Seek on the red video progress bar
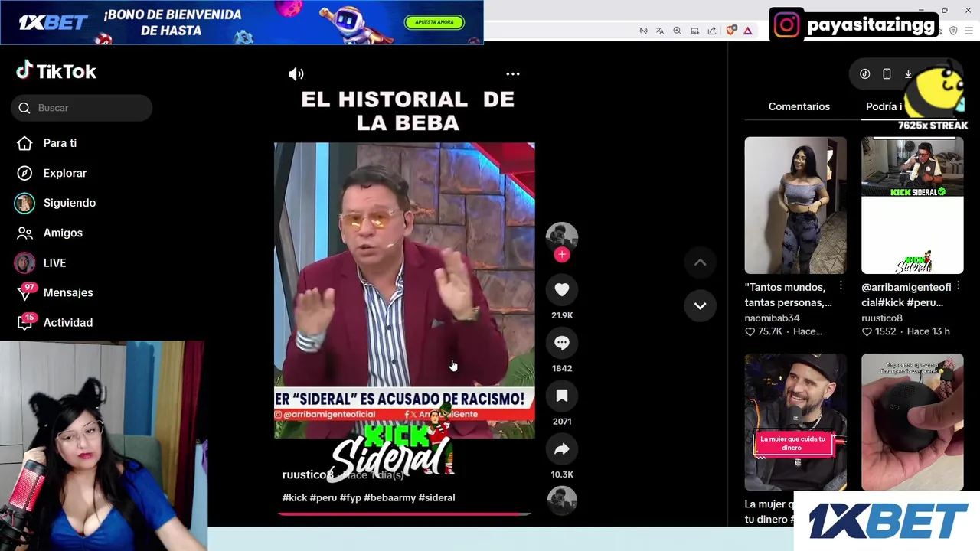The image size is (980, 551). point(404,514)
